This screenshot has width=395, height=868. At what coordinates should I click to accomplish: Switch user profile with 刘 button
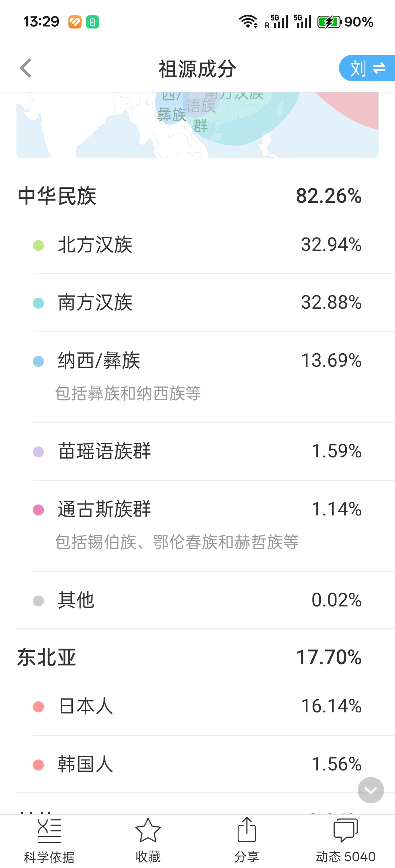tap(367, 68)
